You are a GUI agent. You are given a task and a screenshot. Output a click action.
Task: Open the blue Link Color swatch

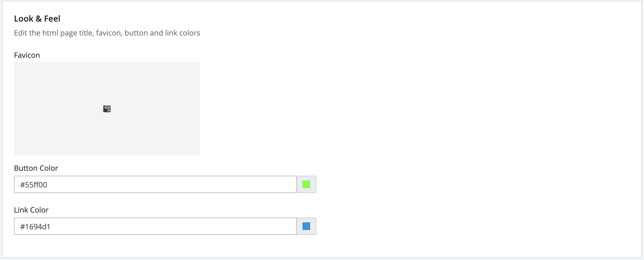coord(306,226)
